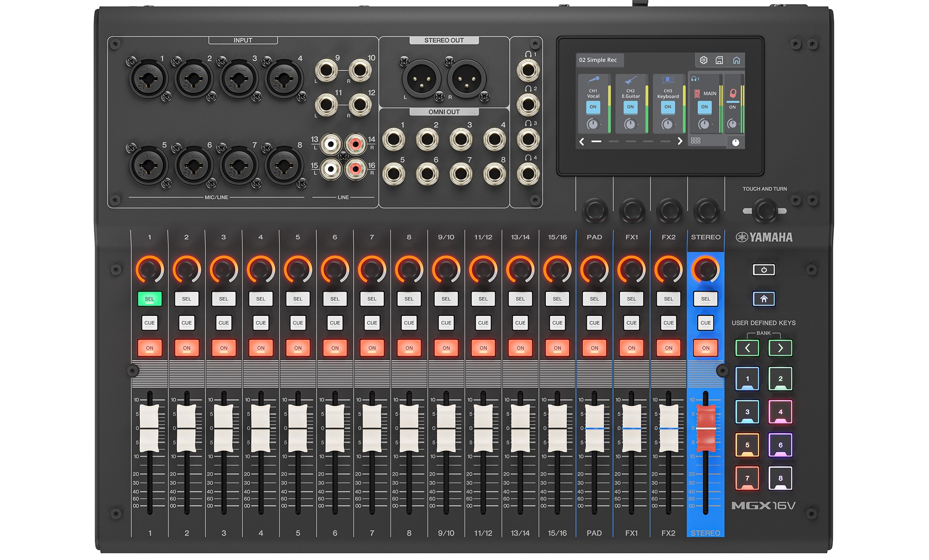Screen dimensions: 929x560
Task: Open the settings gear on the touchscreen
Action: point(704,60)
